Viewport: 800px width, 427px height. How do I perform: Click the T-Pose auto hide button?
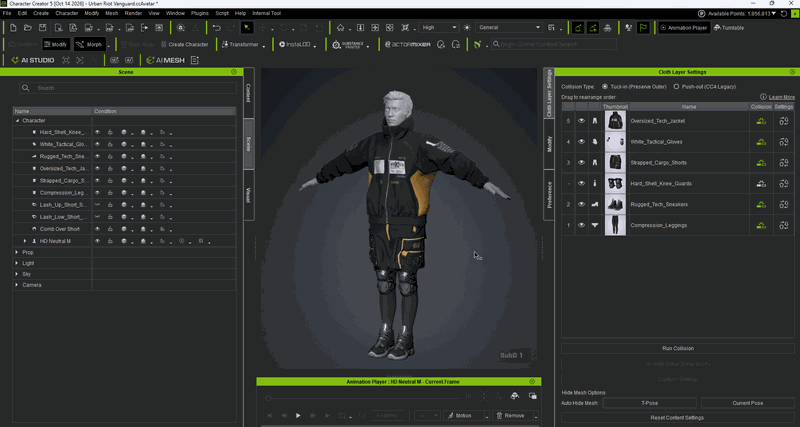(649, 403)
